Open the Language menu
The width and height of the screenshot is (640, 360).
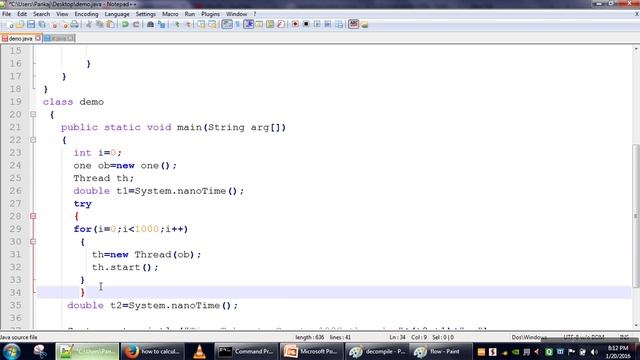117,14
